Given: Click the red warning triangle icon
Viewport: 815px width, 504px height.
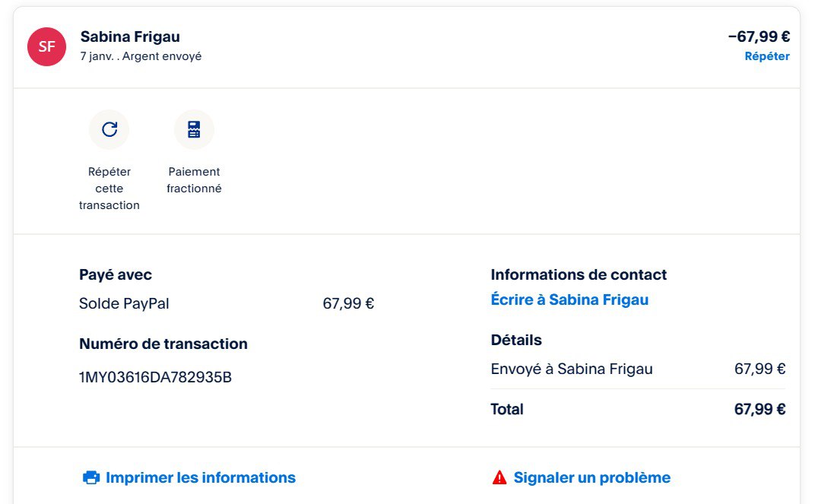Looking at the screenshot, I should pos(499,478).
